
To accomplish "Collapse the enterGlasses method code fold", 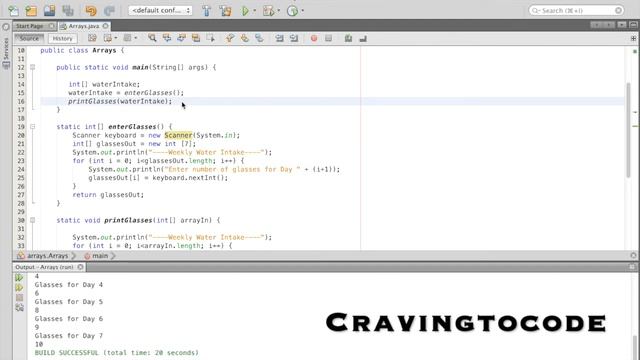I will tap(33, 127).
